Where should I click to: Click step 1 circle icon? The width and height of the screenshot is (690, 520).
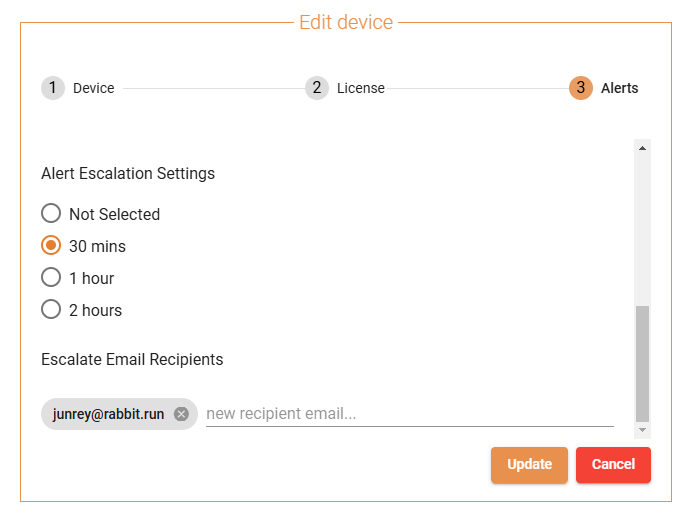(53, 88)
